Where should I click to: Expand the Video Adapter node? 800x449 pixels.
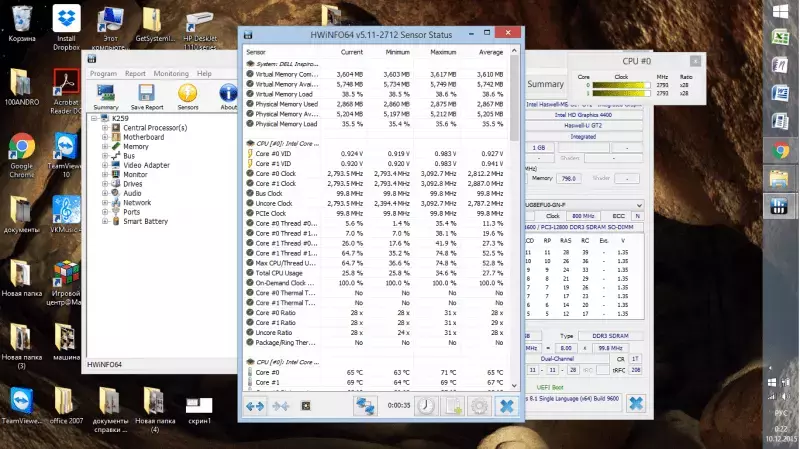(x=105, y=165)
